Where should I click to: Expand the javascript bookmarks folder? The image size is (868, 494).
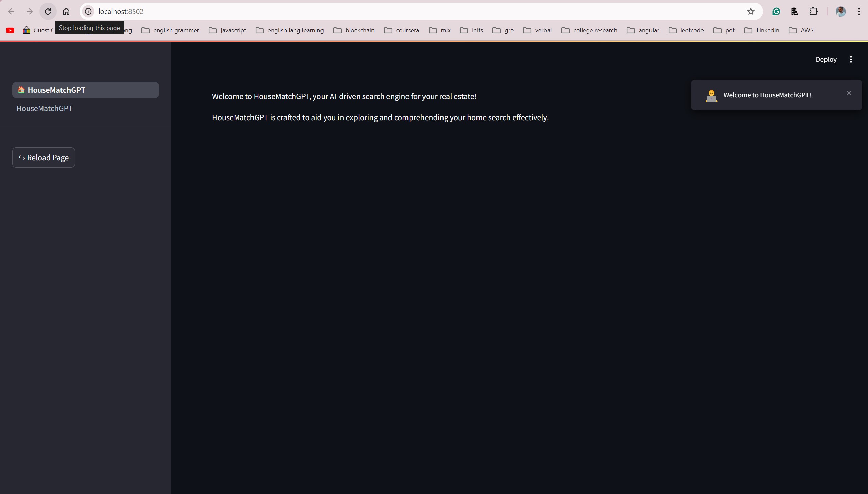click(x=227, y=30)
